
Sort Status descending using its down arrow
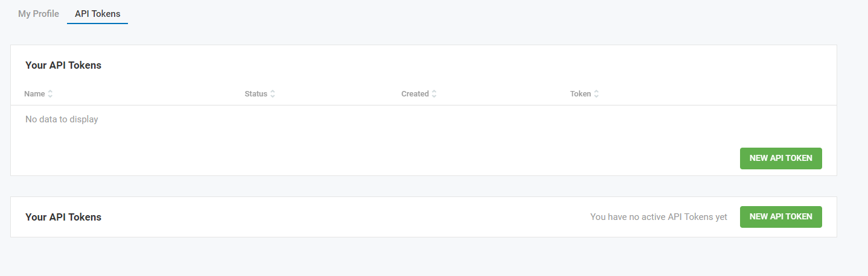(273, 96)
